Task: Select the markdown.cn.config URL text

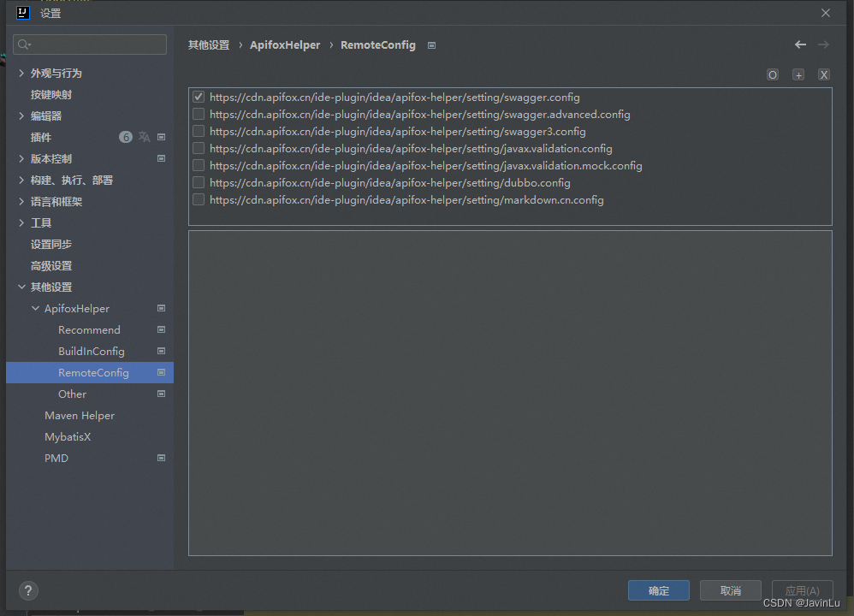Action: [x=406, y=200]
